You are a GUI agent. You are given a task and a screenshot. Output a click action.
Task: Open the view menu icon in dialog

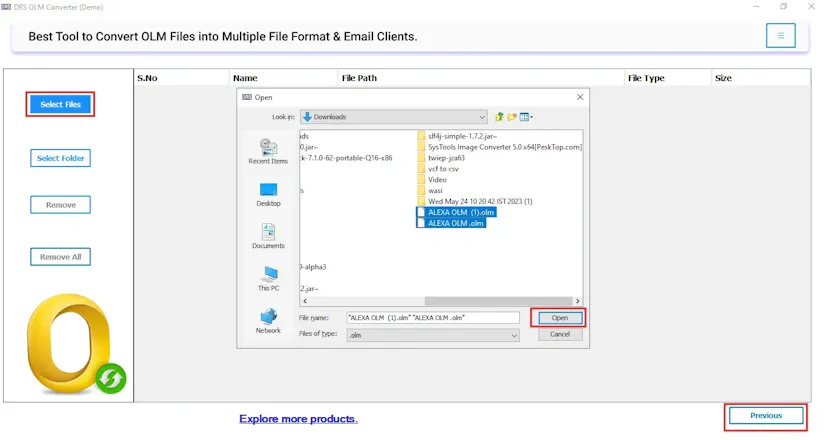click(x=526, y=117)
